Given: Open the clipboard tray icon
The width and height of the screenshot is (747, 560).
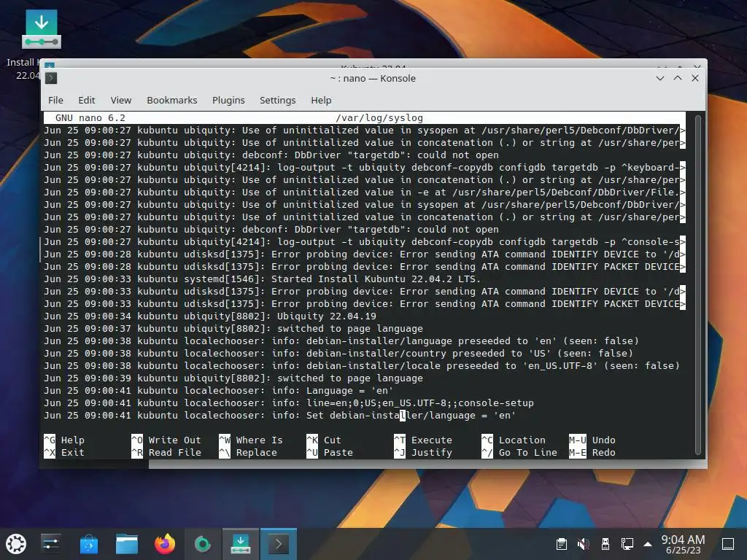Looking at the screenshot, I should tap(562, 544).
